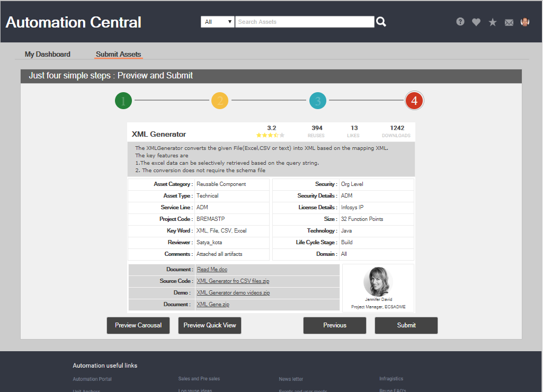Viewport: 543px width, 392px height.
Task: Open XML Generator demo videos.zip link
Action: pyautogui.click(x=233, y=293)
